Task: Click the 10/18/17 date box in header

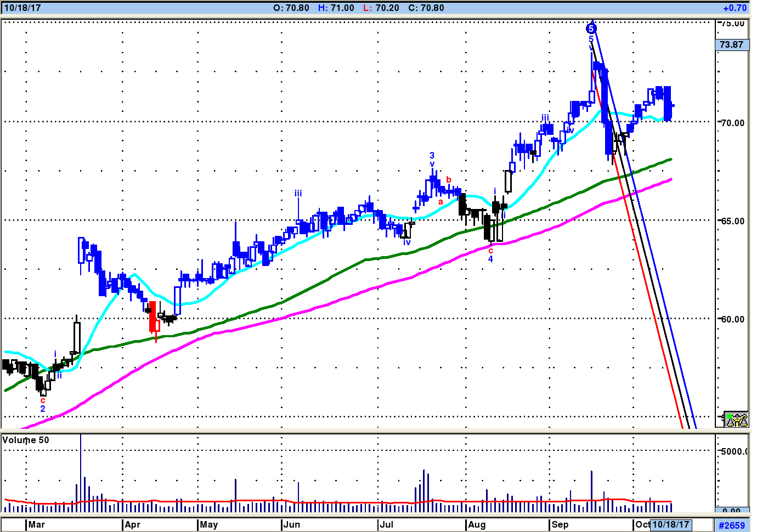Action: tap(22, 8)
